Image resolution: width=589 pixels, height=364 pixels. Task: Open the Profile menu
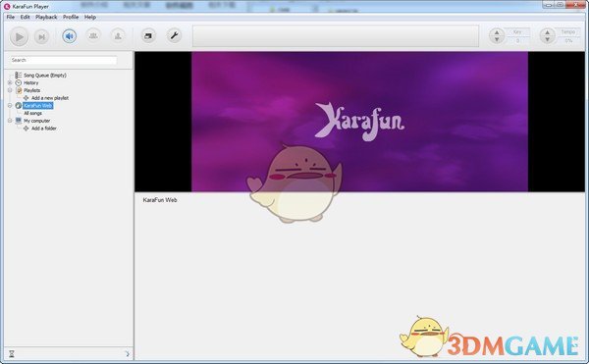(x=71, y=17)
